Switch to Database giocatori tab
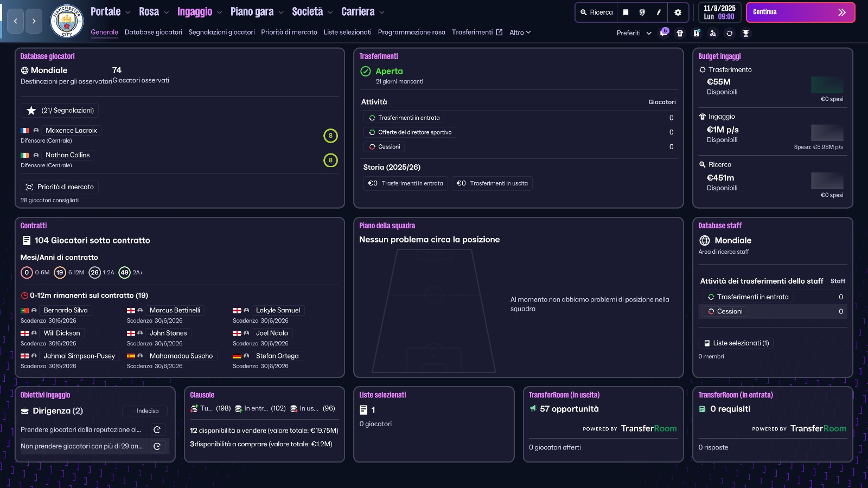Viewport: 868px width, 488px height. [x=153, y=33]
